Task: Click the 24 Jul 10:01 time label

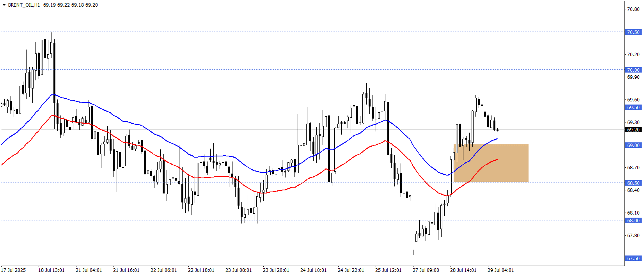Action: pyautogui.click(x=313, y=270)
